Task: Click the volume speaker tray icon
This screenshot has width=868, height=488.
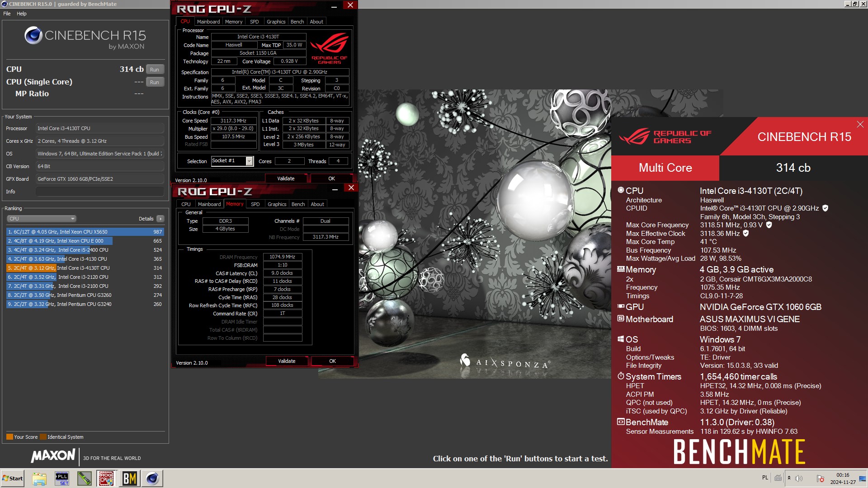Action: click(799, 478)
